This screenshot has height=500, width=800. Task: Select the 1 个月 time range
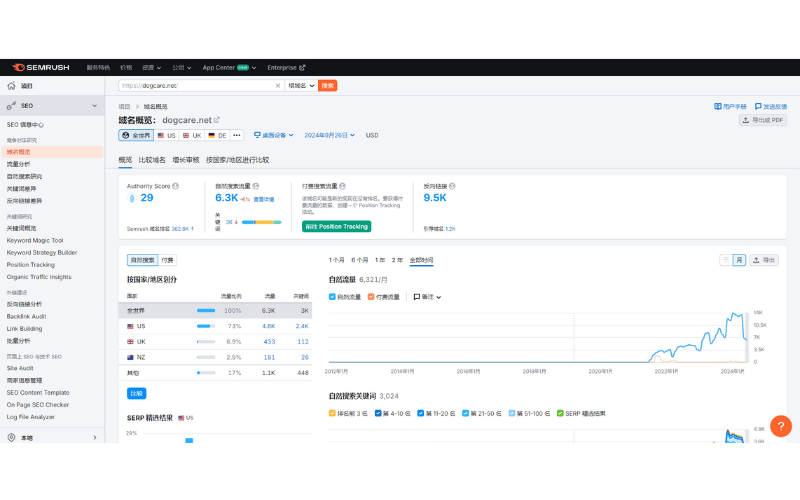coord(336,260)
